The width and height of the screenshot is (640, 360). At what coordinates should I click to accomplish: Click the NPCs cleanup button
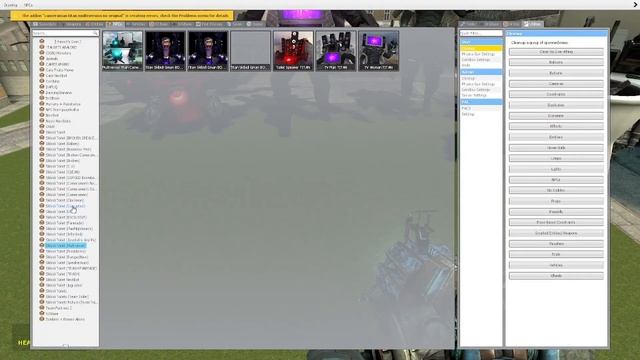point(556,180)
